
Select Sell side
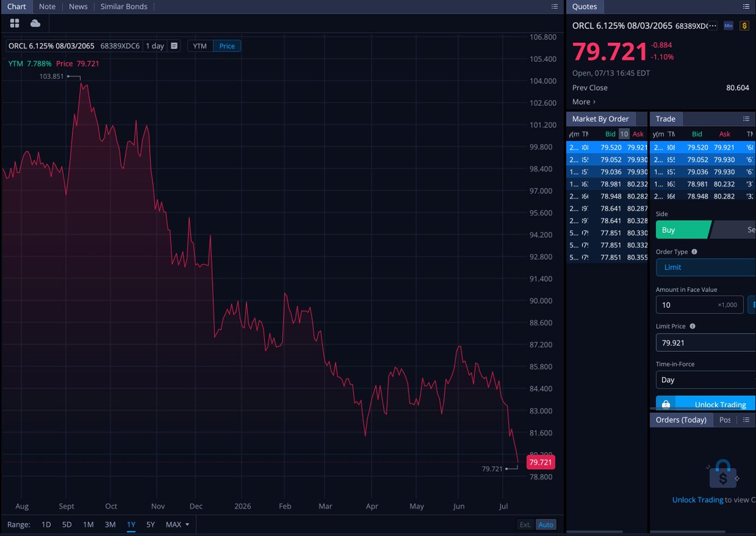733,230
